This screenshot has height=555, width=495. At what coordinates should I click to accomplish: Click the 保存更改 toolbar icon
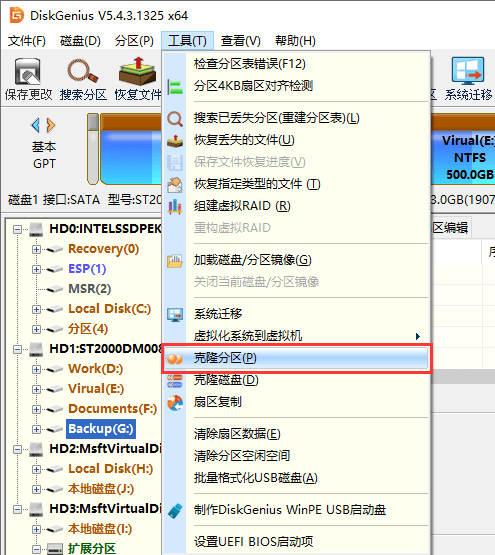point(28,79)
